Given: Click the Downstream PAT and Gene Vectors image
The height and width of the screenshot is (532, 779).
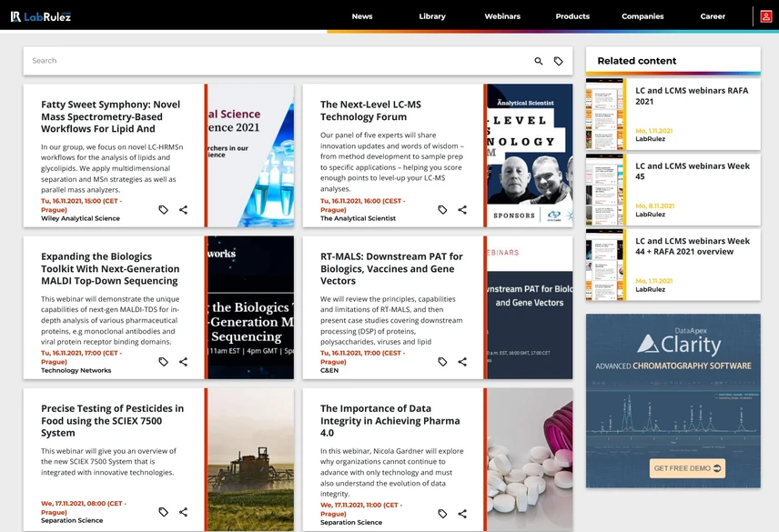Looking at the screenshot, I should tap(530, 307).
